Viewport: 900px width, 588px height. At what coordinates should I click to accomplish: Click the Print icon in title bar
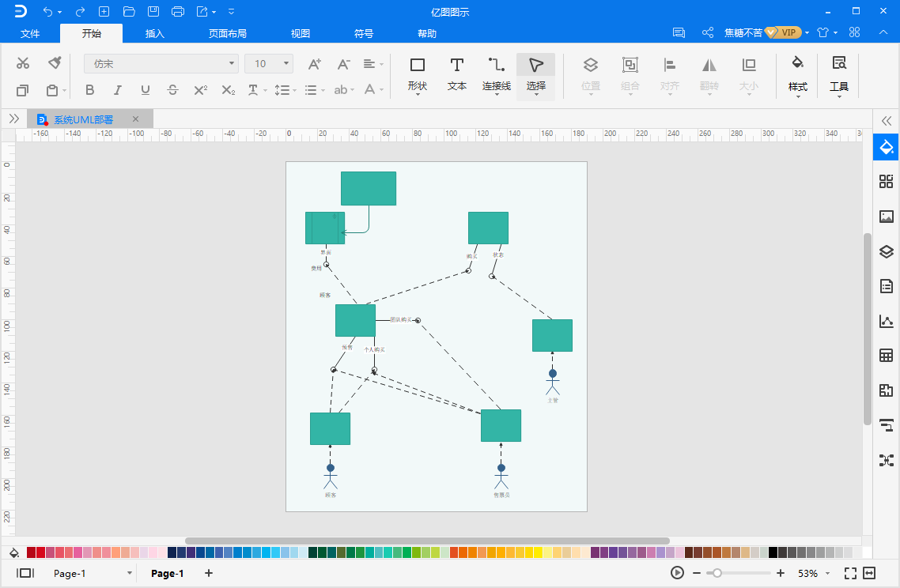coord(178,12)
